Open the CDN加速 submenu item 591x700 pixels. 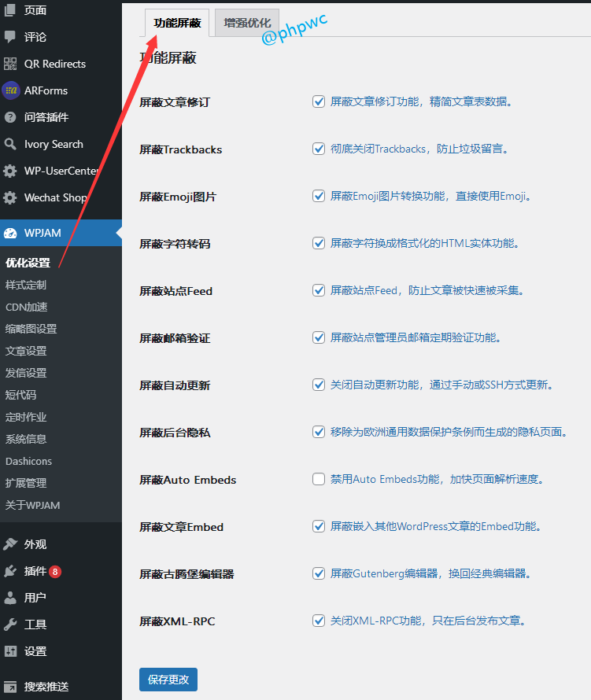click(26, 308)
